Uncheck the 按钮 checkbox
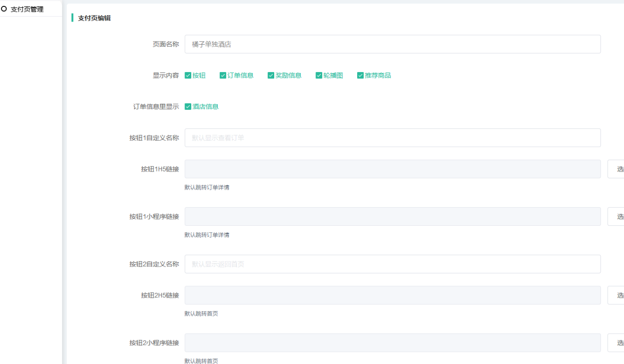This screenshot has width=624, height=364. (188, 75)
